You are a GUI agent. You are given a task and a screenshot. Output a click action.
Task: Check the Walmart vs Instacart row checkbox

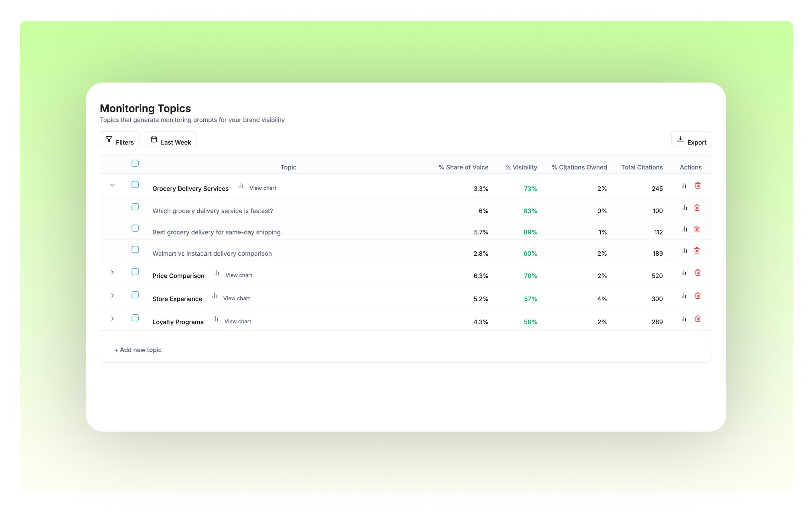[135, 250]
